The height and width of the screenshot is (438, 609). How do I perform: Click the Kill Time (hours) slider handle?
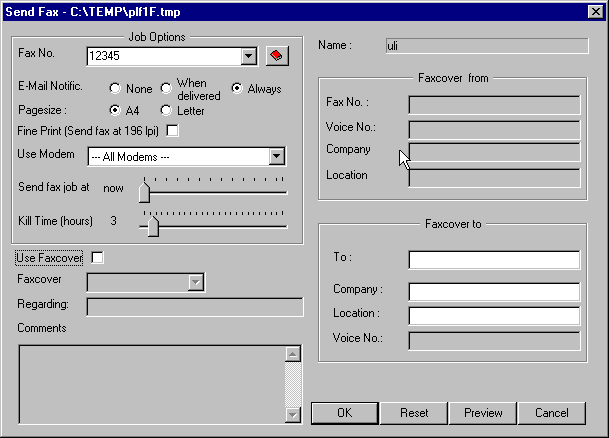tap(153, 226)
